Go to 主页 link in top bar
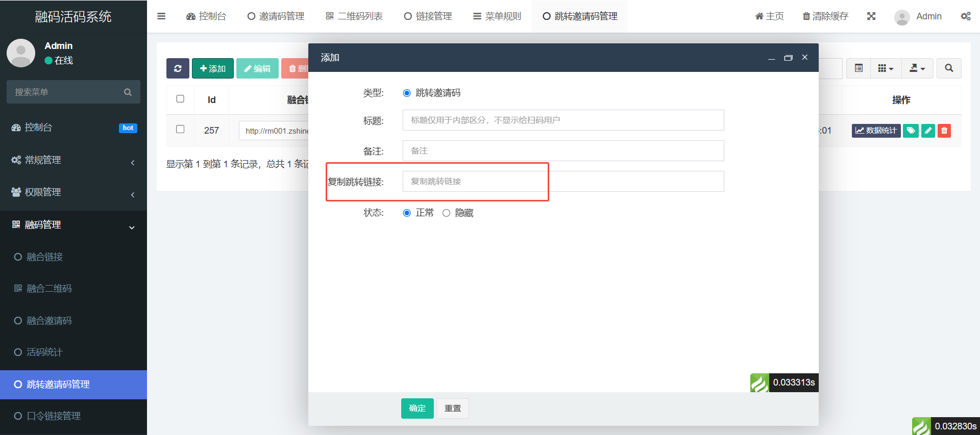980x435 pixels. [x=770, y=16]
